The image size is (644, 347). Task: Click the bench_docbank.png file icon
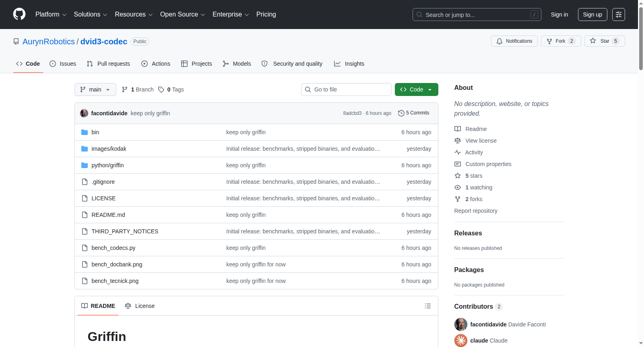click(x=85, y=264)
